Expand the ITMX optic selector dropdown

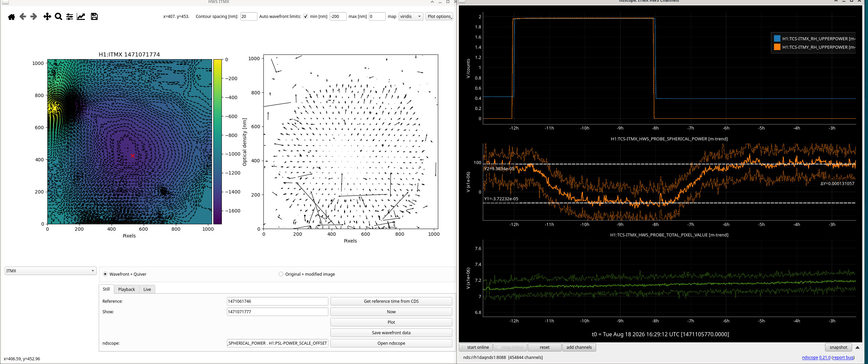tap(51, 271)
